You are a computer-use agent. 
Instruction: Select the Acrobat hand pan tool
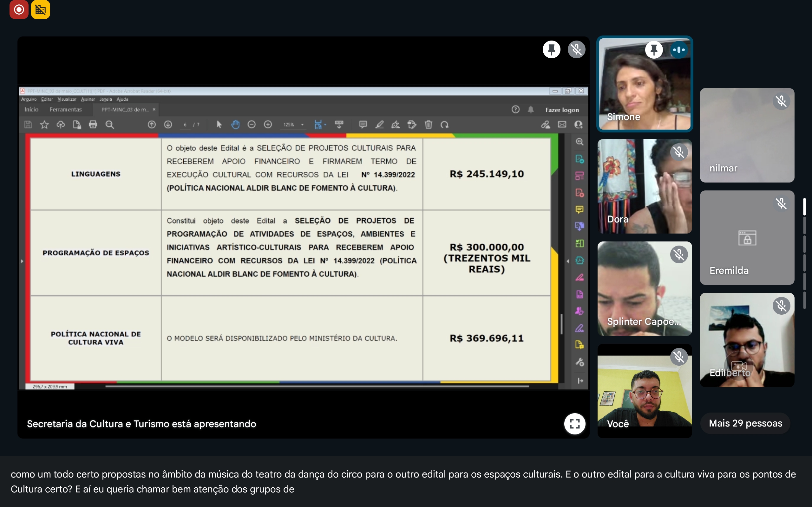click(235, 125)
